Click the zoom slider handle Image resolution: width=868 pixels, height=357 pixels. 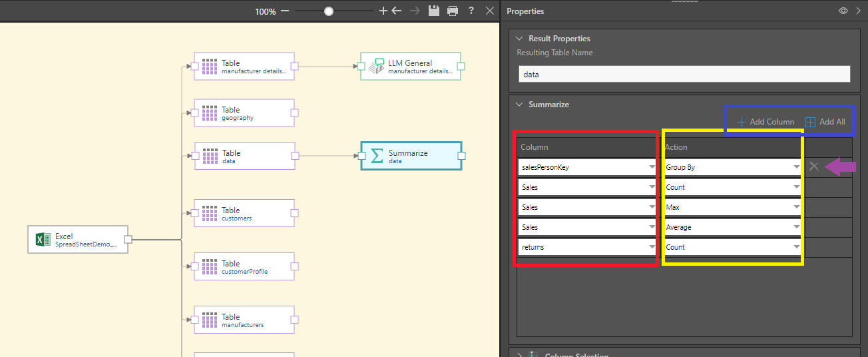[328, 11]
